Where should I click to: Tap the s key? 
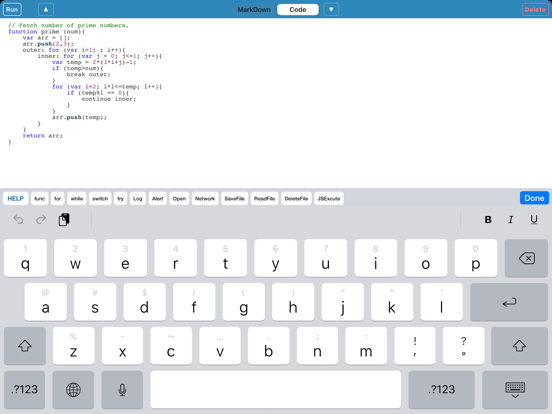(x=95, y=302)
